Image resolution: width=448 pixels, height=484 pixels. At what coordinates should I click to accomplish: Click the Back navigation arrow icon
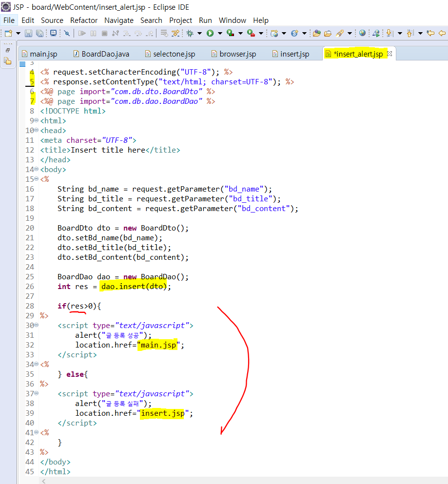point(442,33)
